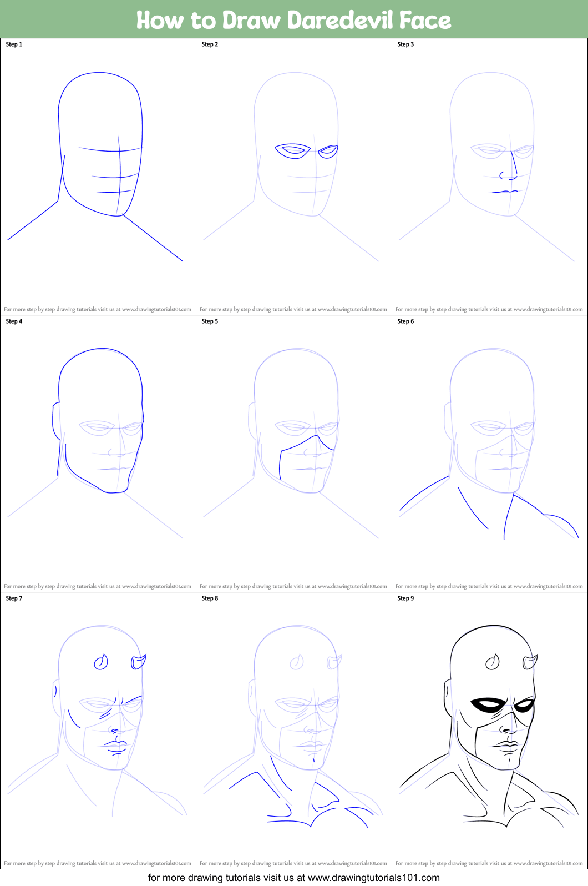
Task: Click the bottom footer text with the drawingtutorials101.com link
Action: tap(293, 878)
